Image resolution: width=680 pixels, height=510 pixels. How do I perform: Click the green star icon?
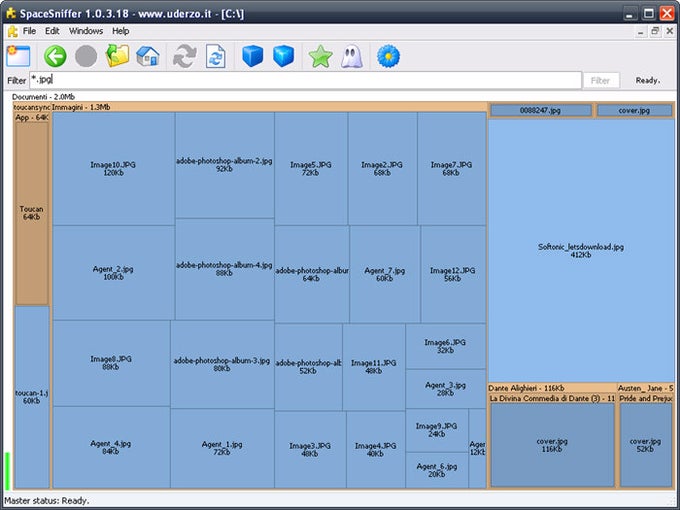click(x=320, y=56)
